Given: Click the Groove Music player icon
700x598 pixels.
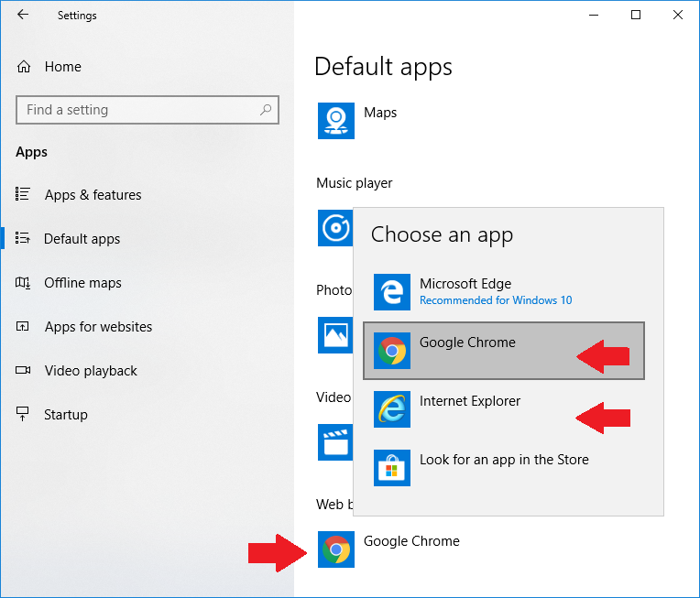Looking at the screenshot, I should [335, 228].
